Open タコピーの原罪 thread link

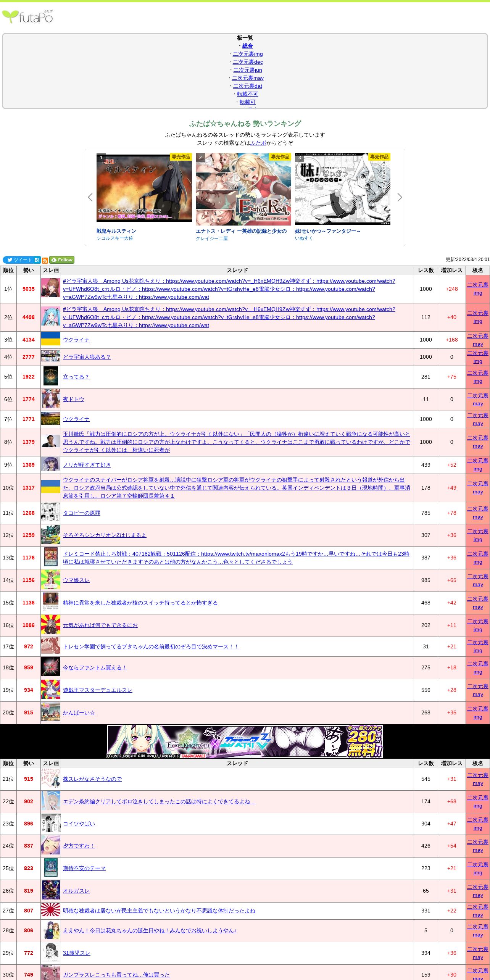tap(82, 513)
